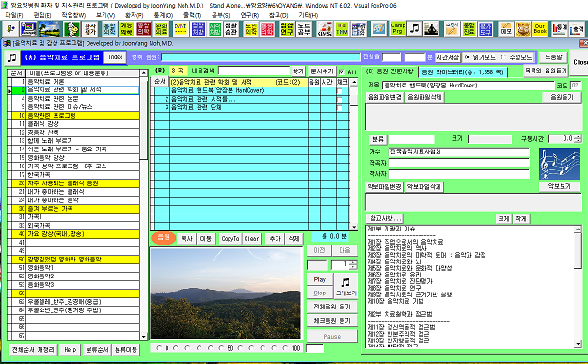588x364 pixels.
Task: Open the 보기(V) menu
Action: [x=105, y=15]
